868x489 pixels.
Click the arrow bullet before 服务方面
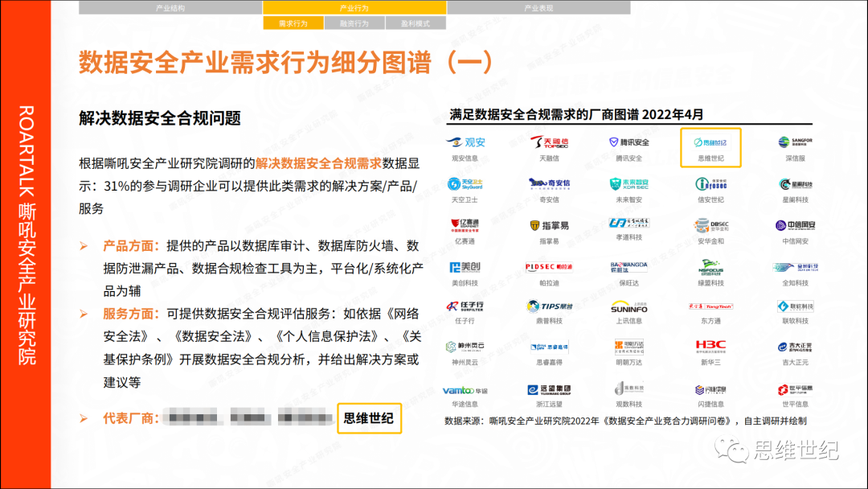click(84, 314)
